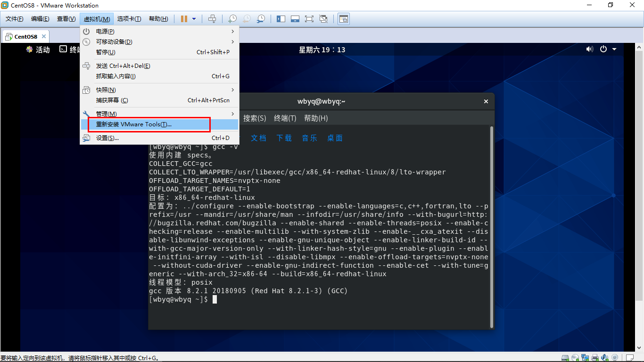The image size is (644, 362).
Task: Click the Unity mode toolbar icon
Action: [323, 19]
